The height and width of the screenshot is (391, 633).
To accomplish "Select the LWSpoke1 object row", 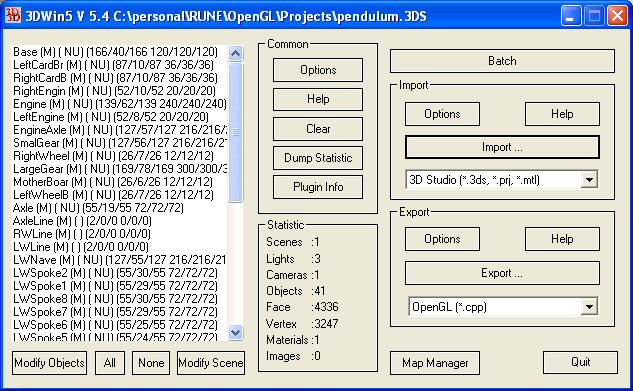I will pyautogui.click(x=119, y=286).
